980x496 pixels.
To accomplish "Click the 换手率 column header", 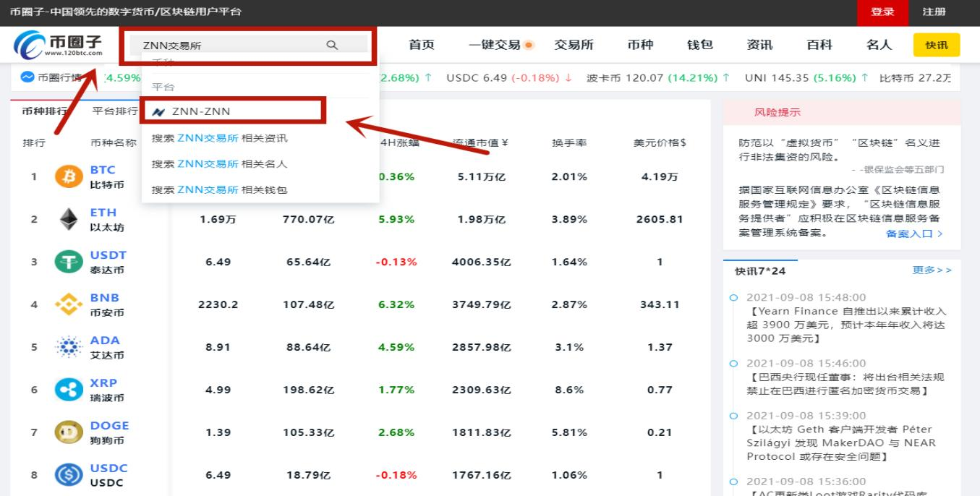I will point(569,143).
